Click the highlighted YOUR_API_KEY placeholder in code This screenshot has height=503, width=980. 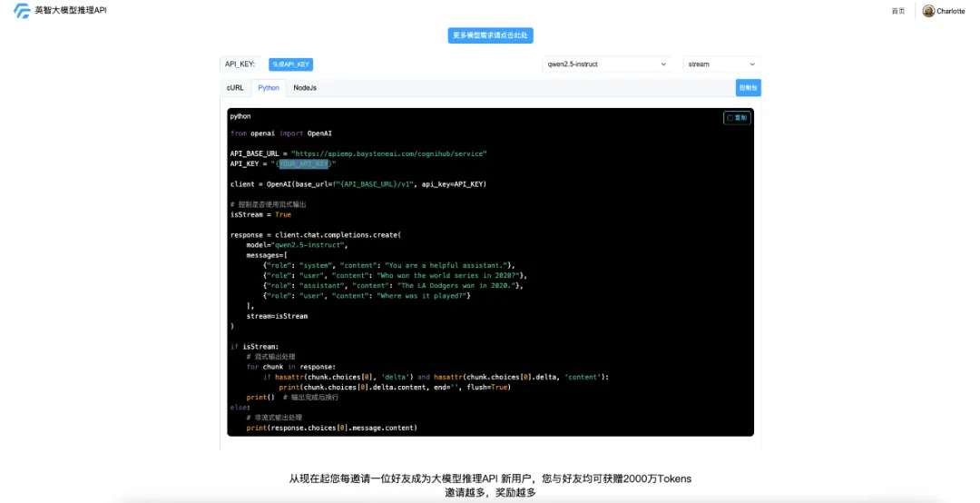tap(304, 164)
